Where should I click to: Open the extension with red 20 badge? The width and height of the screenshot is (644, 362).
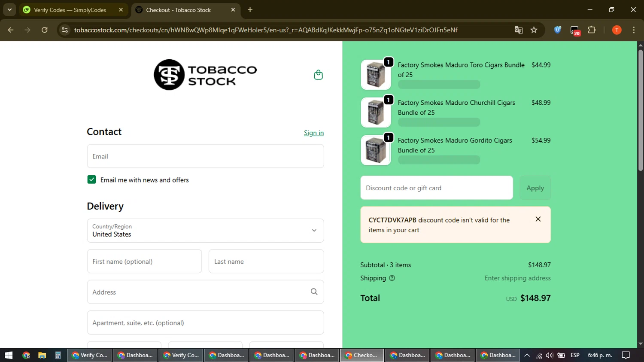pos(575,30)
